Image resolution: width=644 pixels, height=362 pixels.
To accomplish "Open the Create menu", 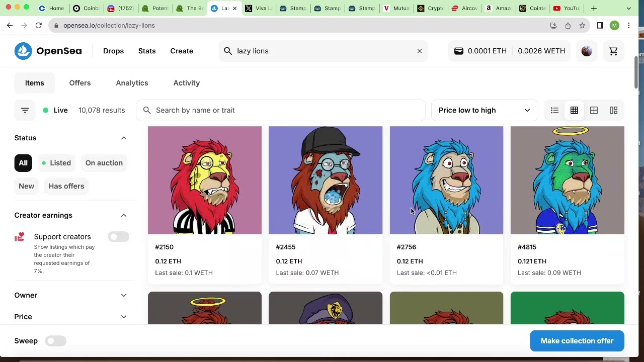I will click(182, 51).
